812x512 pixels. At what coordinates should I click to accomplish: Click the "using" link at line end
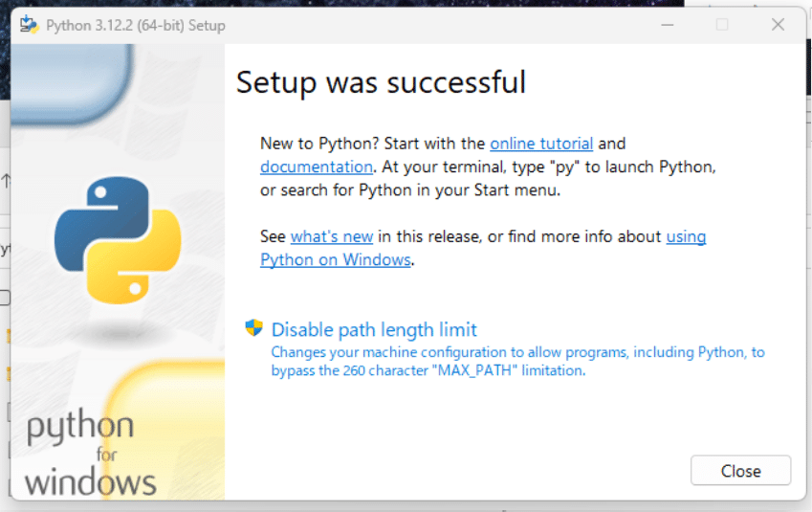686,236
